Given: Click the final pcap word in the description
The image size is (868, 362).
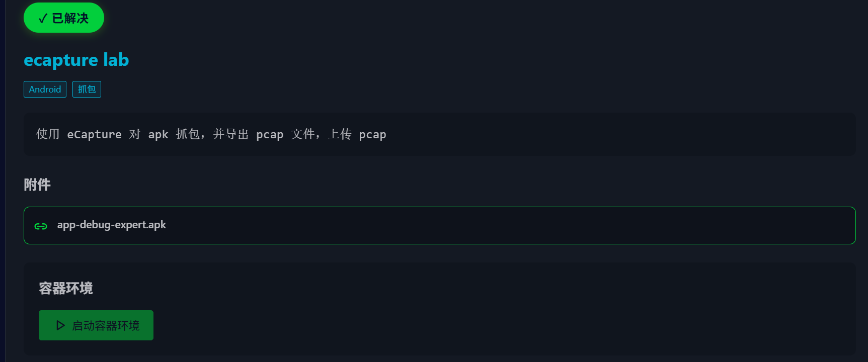Looking at the screenshot, I should click(x=372, y=135).
